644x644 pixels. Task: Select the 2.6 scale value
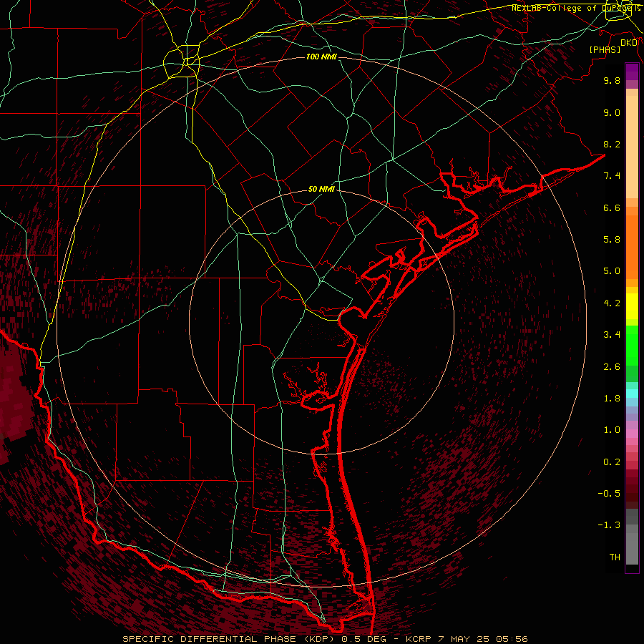(x=612, y=367)
